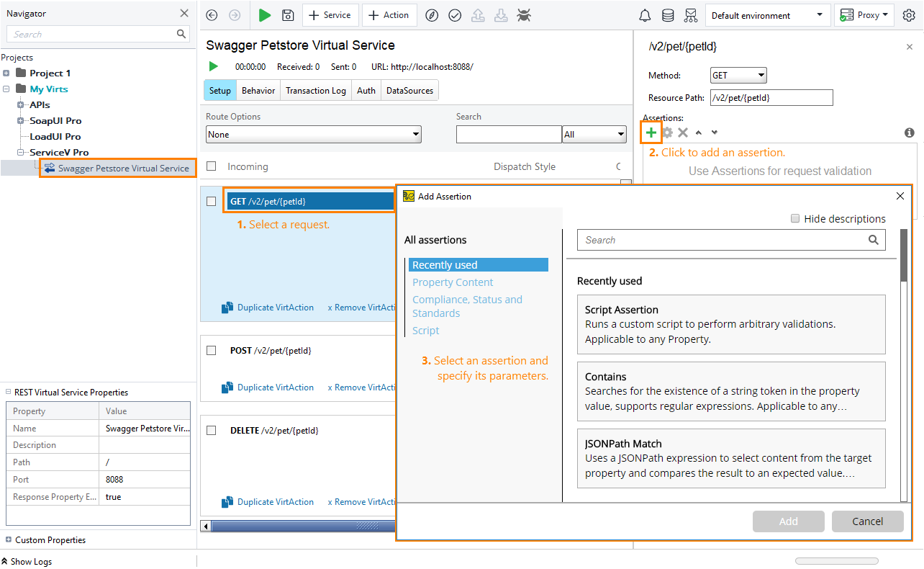
Task: Check the box for the GET /v2/pet/{petId} row
Action: point(212,202)
